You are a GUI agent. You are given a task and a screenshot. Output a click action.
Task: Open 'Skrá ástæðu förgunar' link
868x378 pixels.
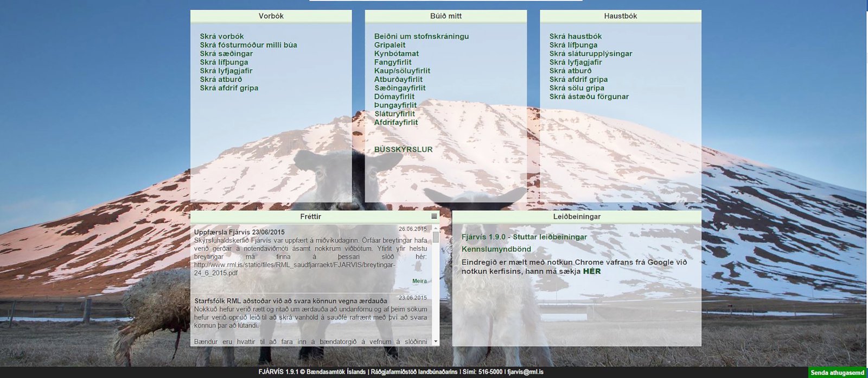[589, 97]
